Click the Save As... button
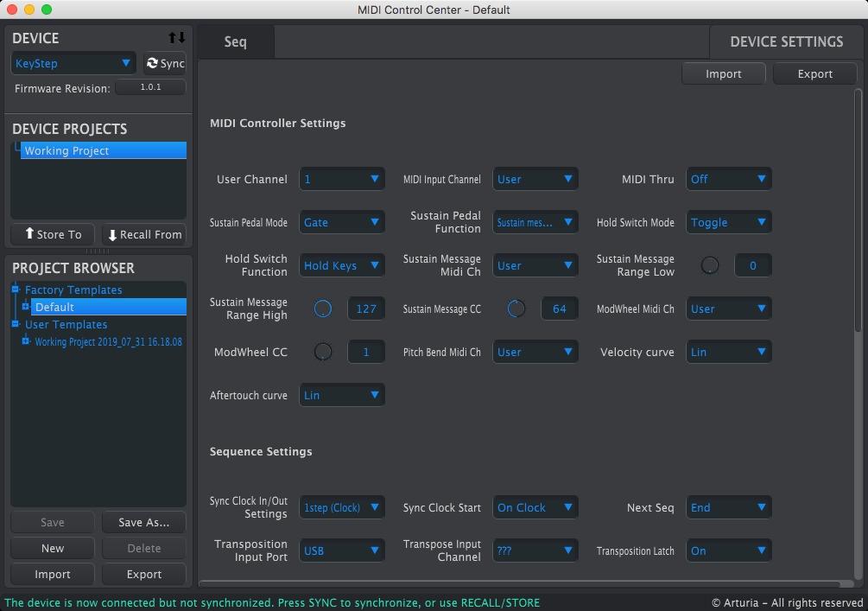The image size is (868, 611). tap(143, 522)
